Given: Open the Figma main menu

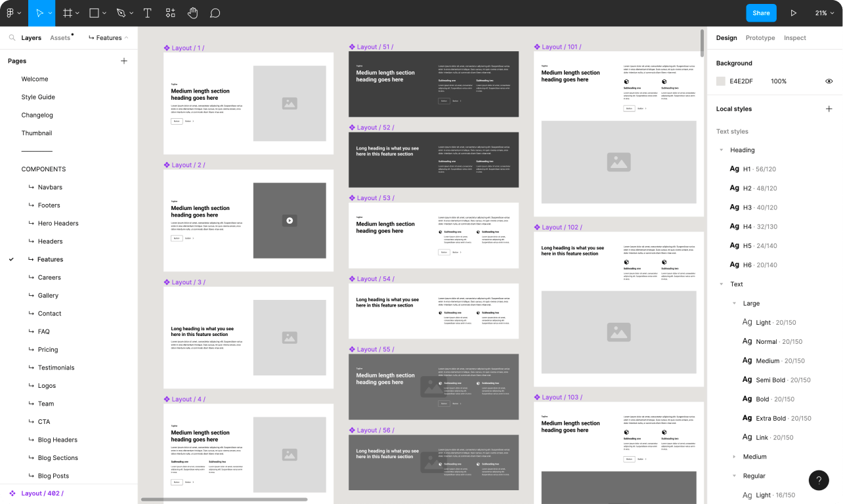Looking at the screenshot, I should click(13, 13).
